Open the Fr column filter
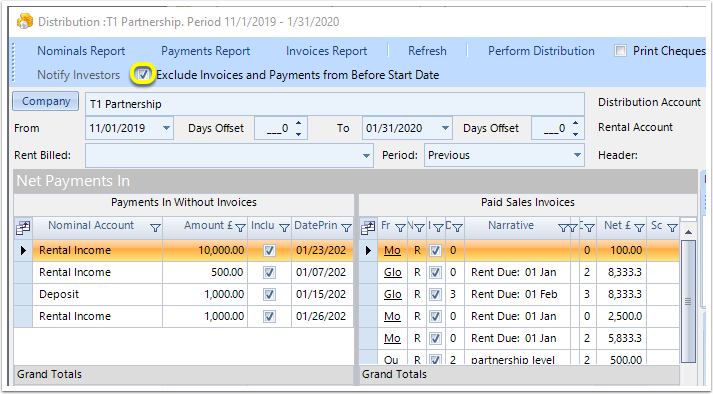Image resolution: width=713 pixels, height=394 pixels. coord(400,227)
